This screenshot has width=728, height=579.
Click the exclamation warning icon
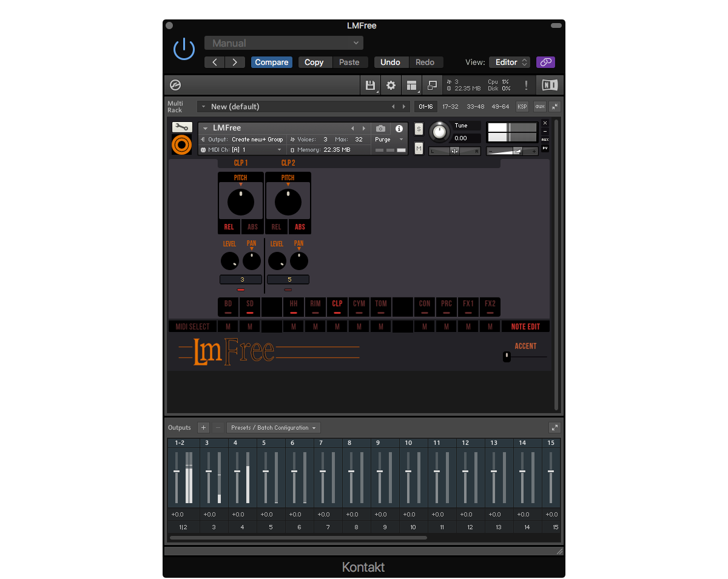pos(526,85)
